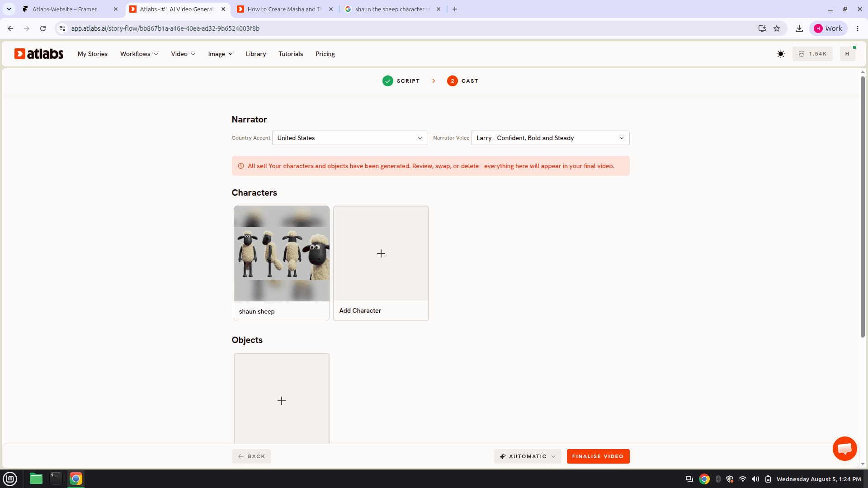Open Chrome's three-dot menu
This screenshot has width=868, height=488.
click(858, 28)
